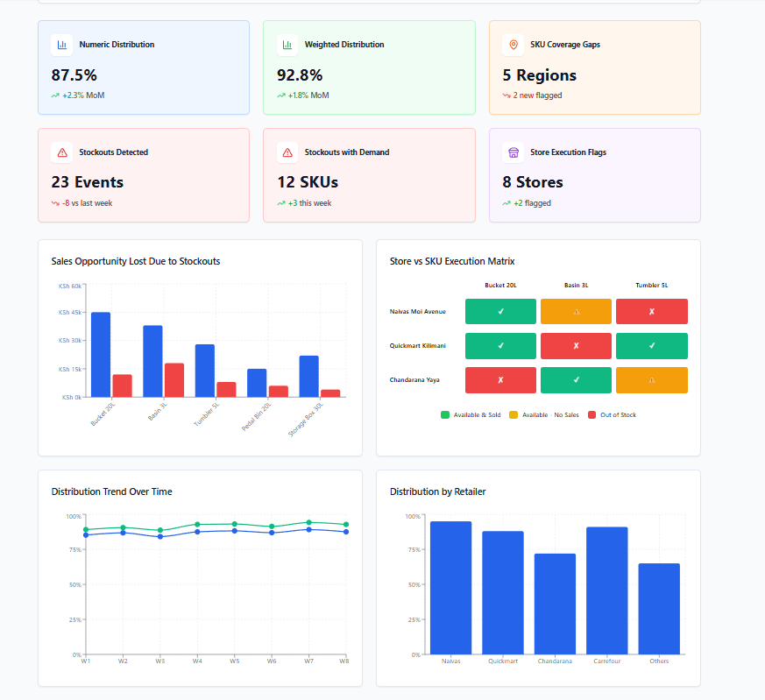Click the Store vs SKU Execution Matrix title
Viewport: 765px width, 700px height.
(452, 261)
